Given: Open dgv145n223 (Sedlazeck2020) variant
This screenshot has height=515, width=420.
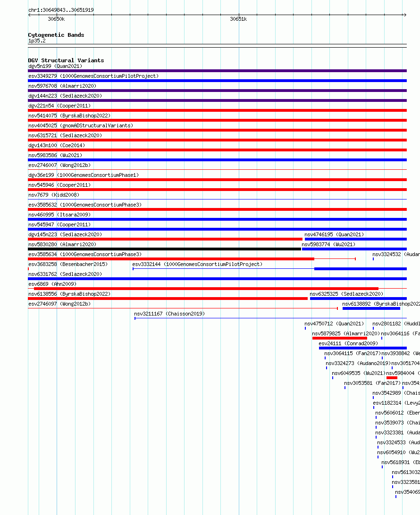Looking at the screenshot, I should click(x=65, y=234).
